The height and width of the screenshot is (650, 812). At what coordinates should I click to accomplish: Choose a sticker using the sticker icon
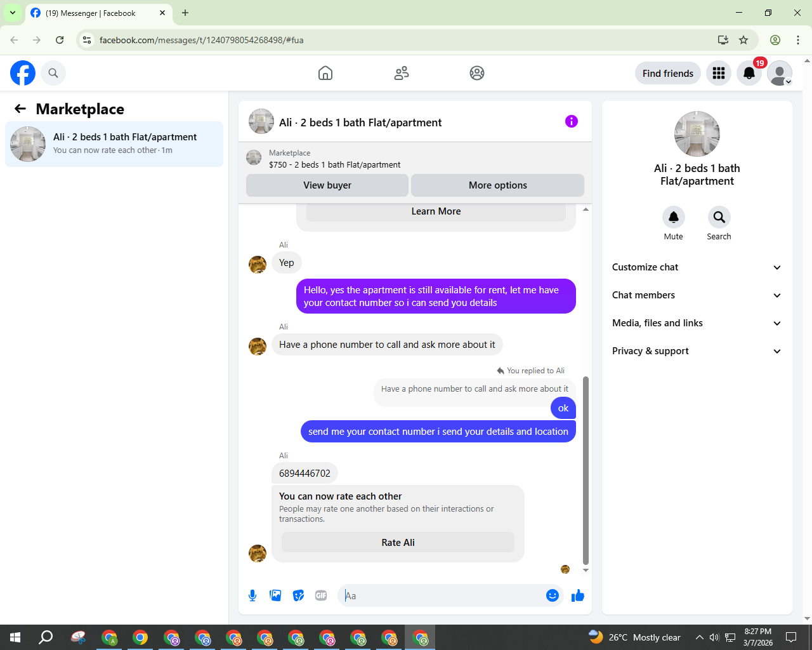298,595
